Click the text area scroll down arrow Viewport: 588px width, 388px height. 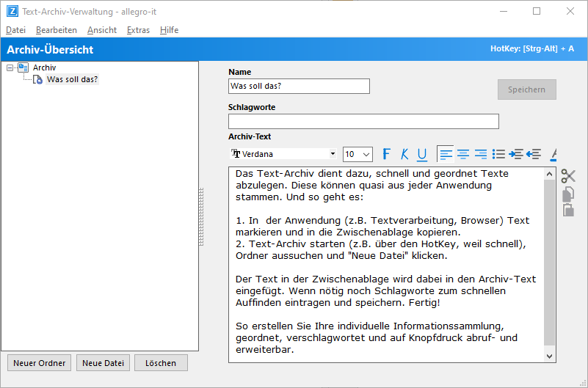point(549,356)
